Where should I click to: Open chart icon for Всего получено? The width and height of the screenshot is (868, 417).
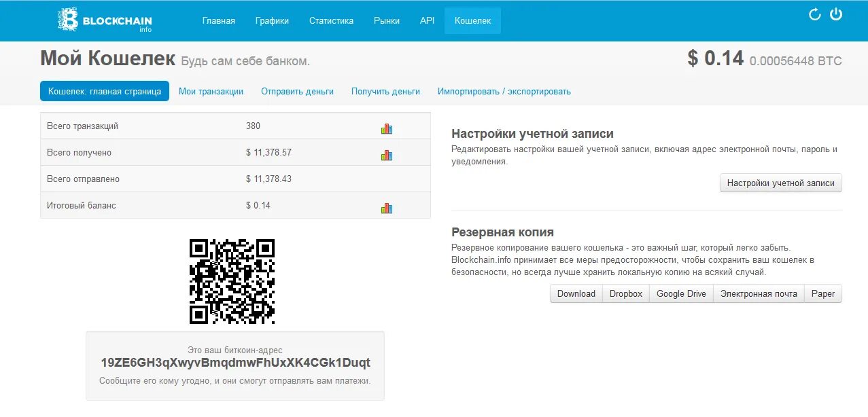[x=387, y=155]
